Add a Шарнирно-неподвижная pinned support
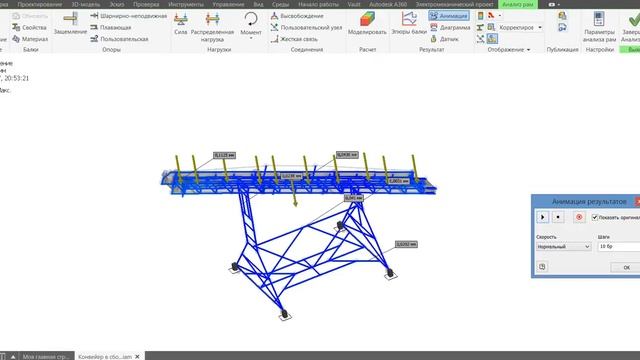The image size is (640, 360). coord(129,16)
